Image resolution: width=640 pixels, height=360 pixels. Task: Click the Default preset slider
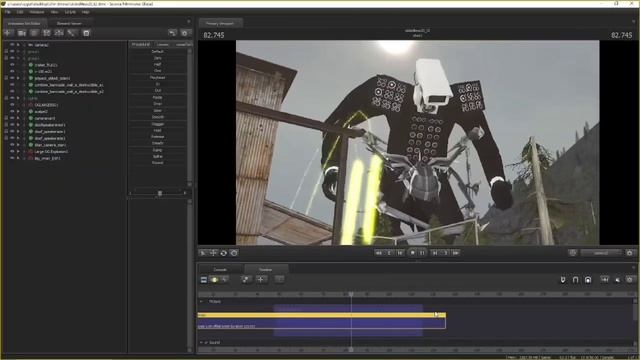click(x=158, y=51)
